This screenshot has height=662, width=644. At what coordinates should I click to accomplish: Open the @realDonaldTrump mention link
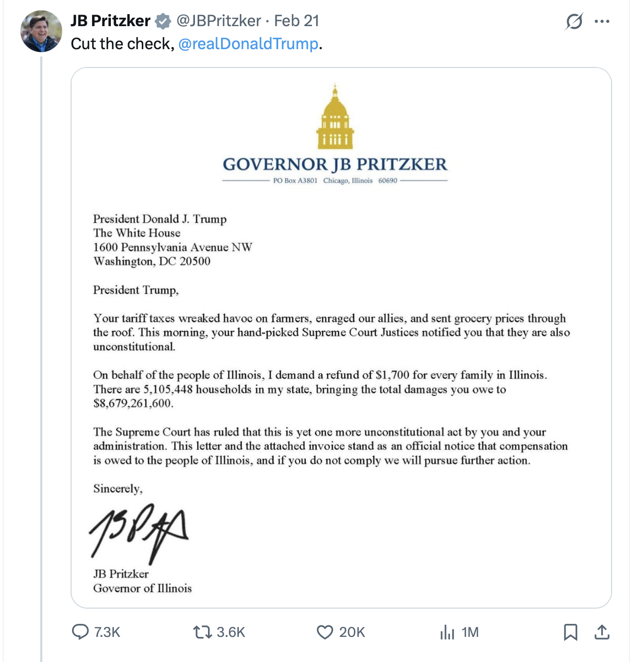point(248,43)
